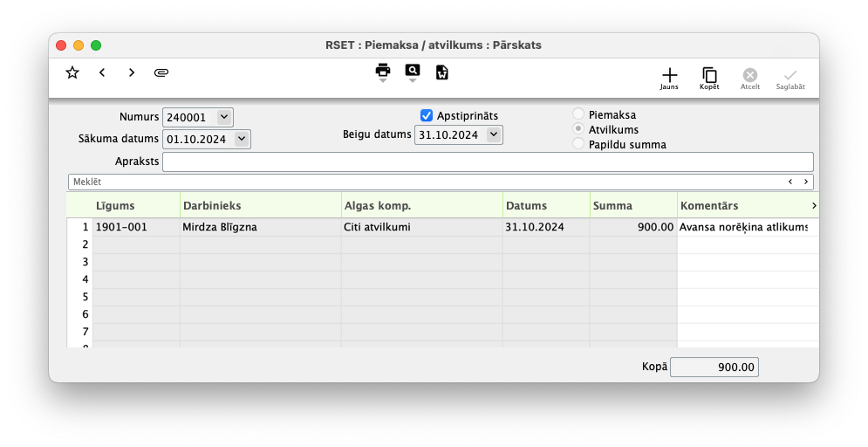Click the Beigu datums value 31.10.2024
The width and height of the screenshot is (868, 447).
(449, 135)
